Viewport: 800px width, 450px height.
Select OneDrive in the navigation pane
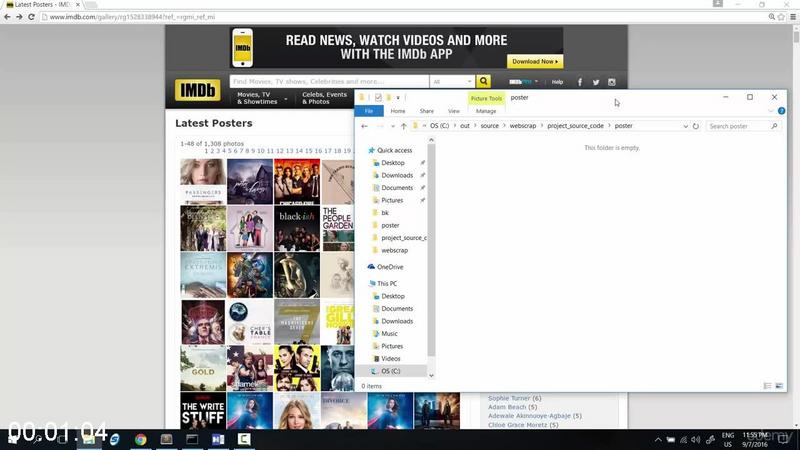pyautogui.click(x=390, y=267)
